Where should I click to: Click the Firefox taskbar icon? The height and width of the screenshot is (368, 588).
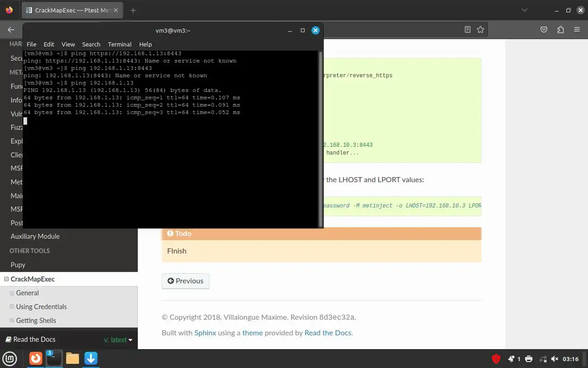(36, 358)
